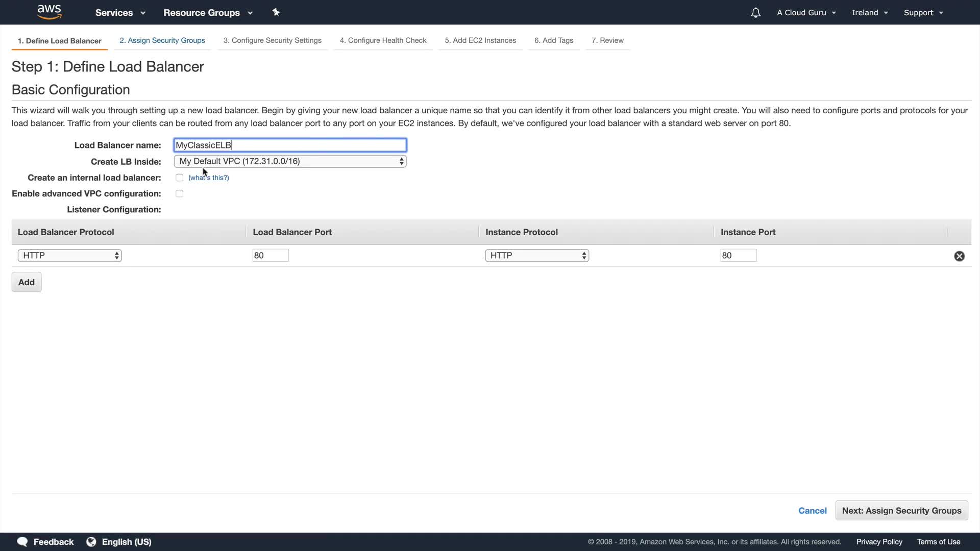Expand the Resource Groups menu

[208, 13]
